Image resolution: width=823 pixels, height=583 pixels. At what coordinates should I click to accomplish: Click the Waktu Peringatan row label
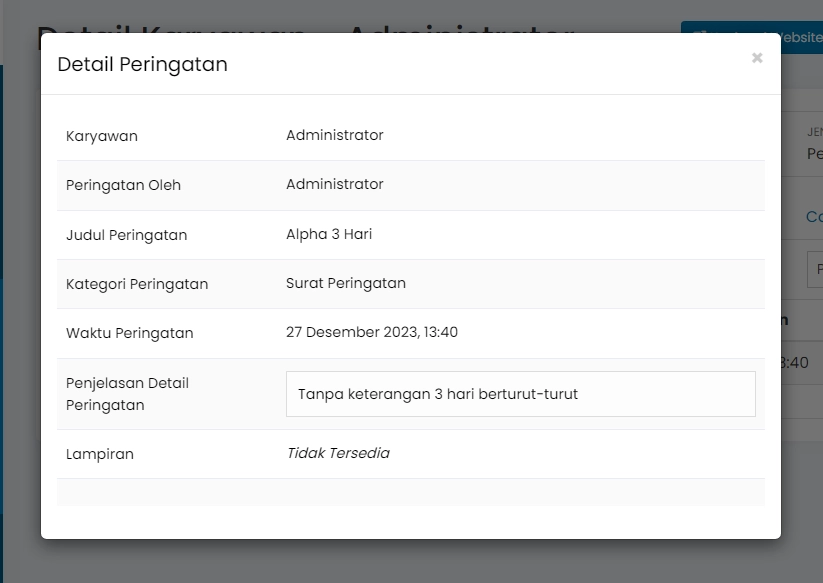[x=129, y=332]
